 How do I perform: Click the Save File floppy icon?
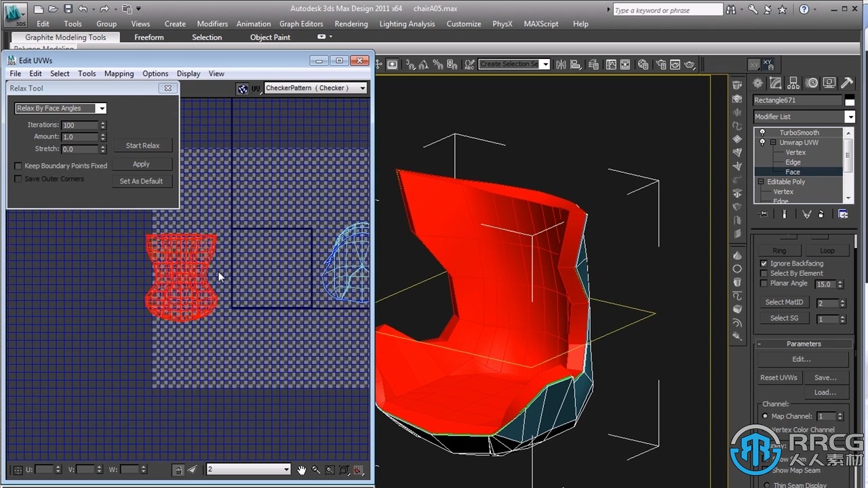[68, 9]
